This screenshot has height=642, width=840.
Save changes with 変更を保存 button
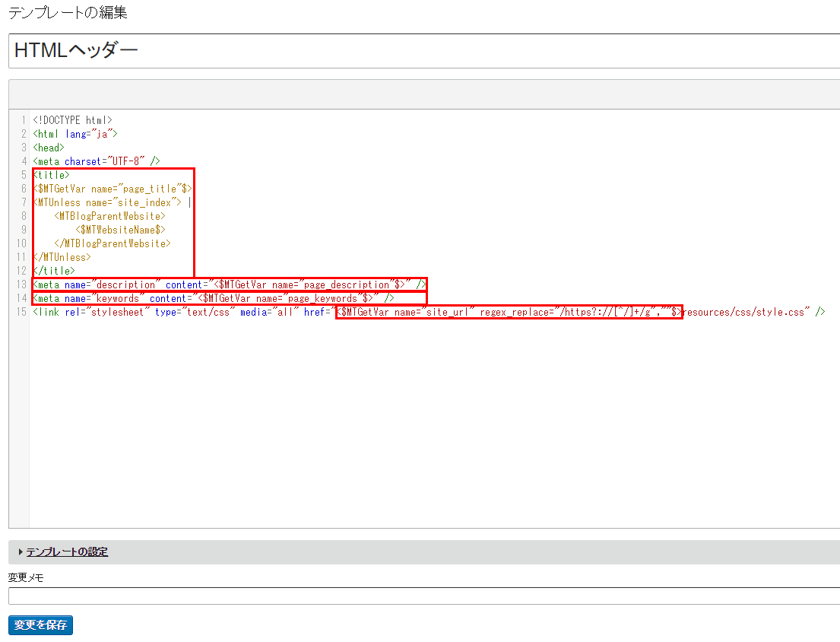click(x=41, y=625)
